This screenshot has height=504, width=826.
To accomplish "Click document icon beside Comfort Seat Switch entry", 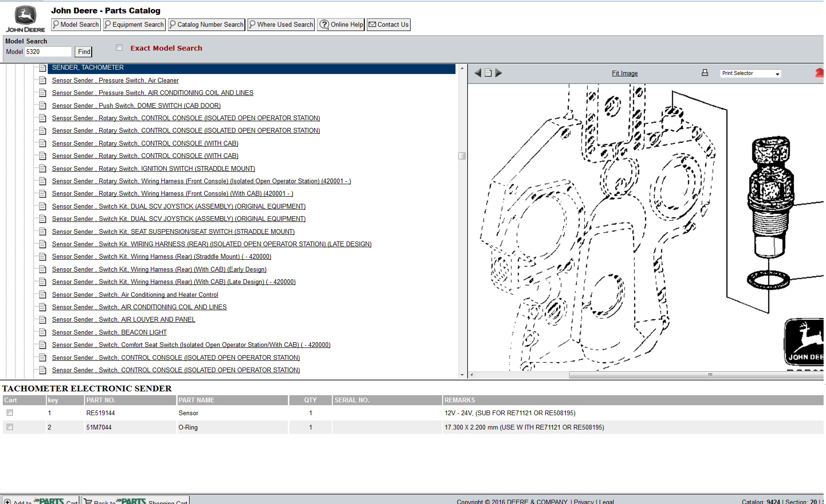I will (42, 345).
